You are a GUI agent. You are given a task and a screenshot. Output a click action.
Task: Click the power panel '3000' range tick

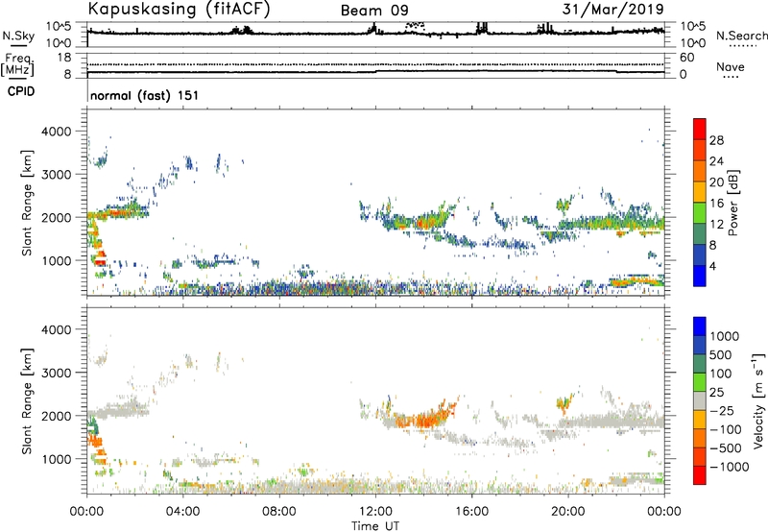coord(57,175)
